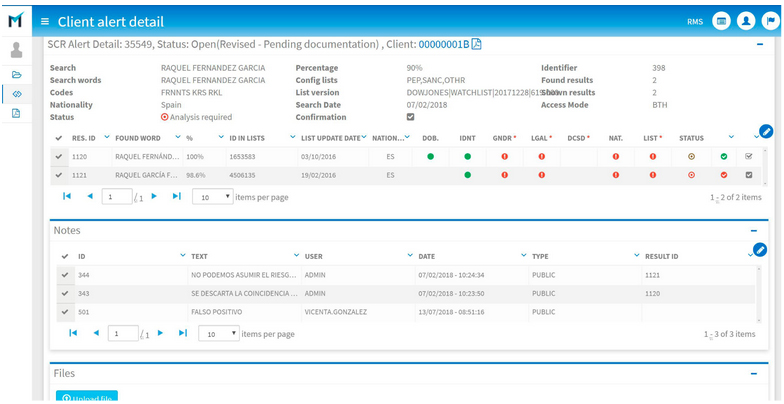Collapse the Notes panel

point(754,231)
